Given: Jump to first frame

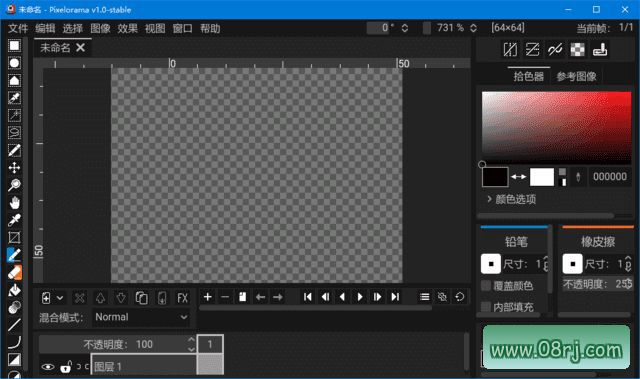Looking at the screenshot, I should (x=308, y=297).
